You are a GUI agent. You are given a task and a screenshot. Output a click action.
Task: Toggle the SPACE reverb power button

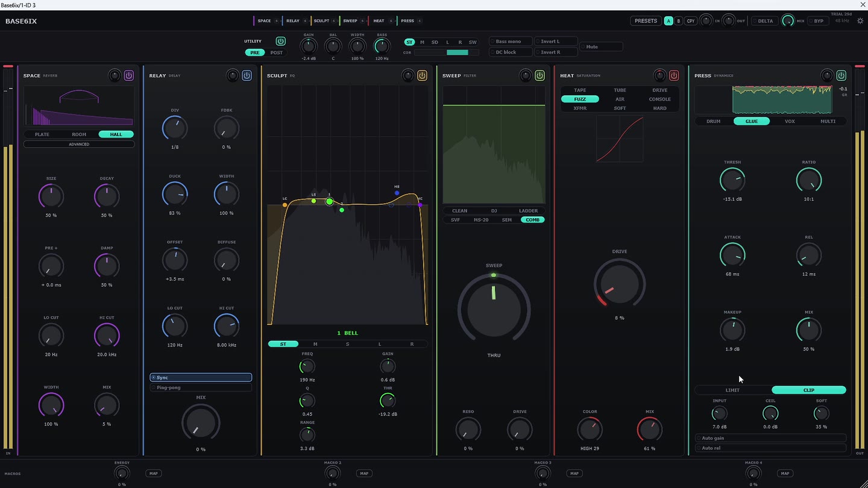tap(129, 75)
